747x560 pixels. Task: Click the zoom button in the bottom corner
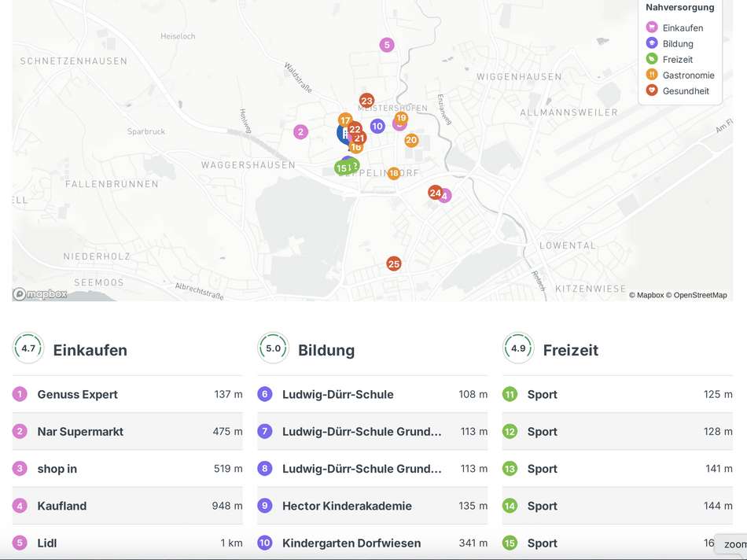tap(734, 544)
